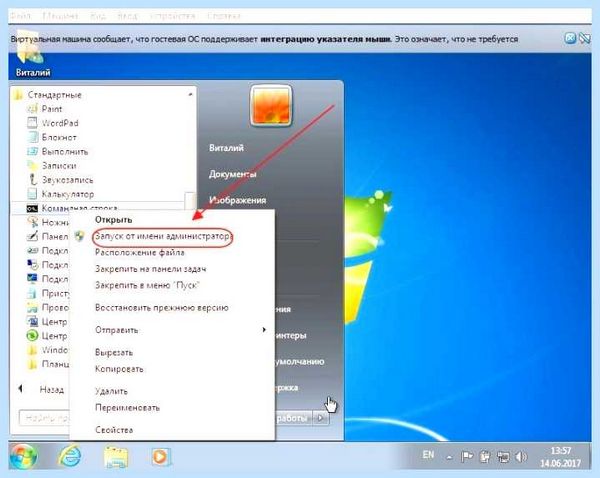The image size is (600, 478).
Task: Click the Завершение работы shutdown button
Action: click(294, 418)
